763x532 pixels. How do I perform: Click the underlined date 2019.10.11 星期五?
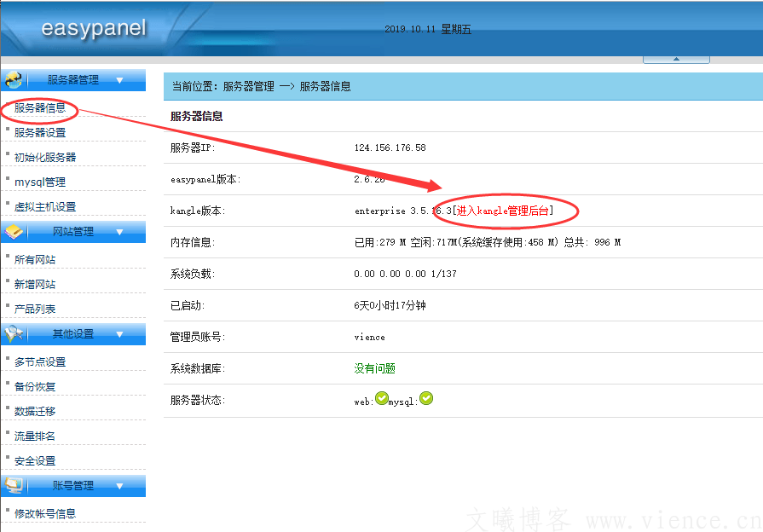point(427,28)
